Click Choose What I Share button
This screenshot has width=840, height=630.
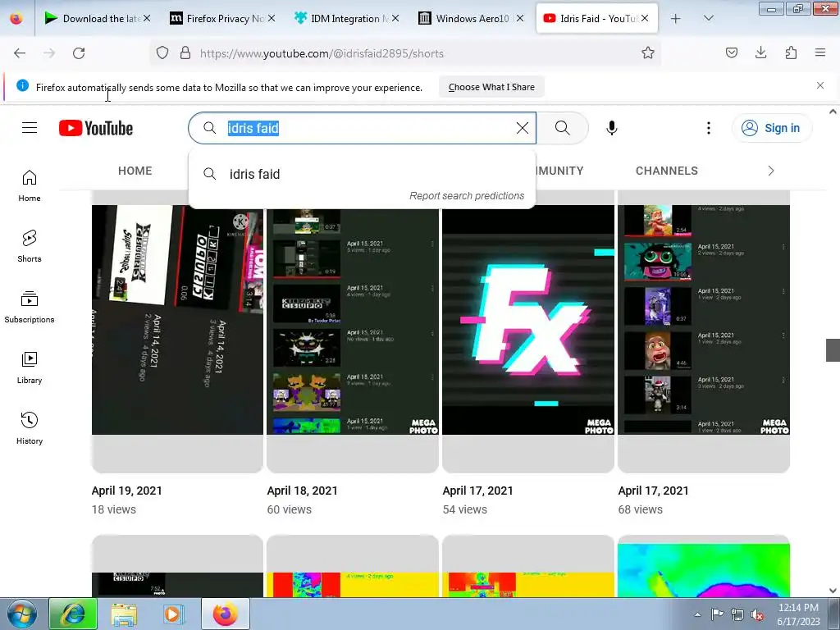491,87
